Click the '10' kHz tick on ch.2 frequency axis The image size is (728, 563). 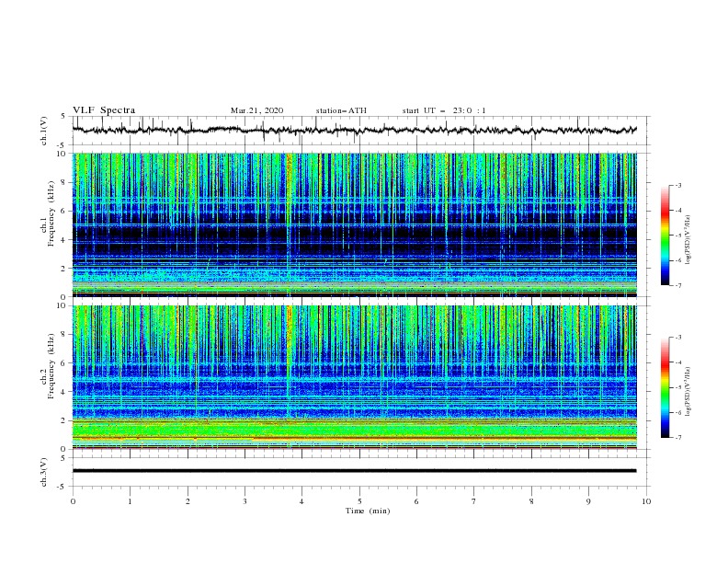[63, 305]
